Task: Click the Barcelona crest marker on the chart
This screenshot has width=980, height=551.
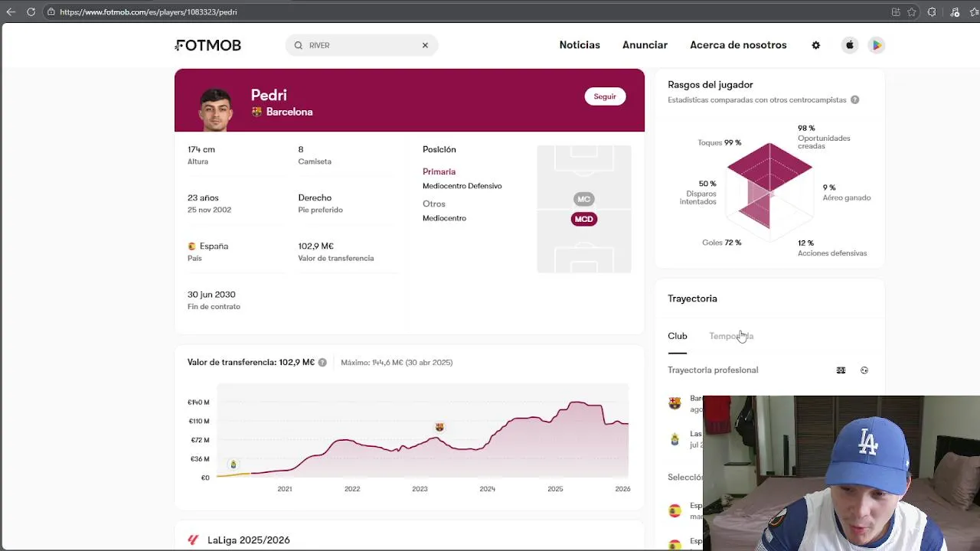Action: tap(439, 427)
